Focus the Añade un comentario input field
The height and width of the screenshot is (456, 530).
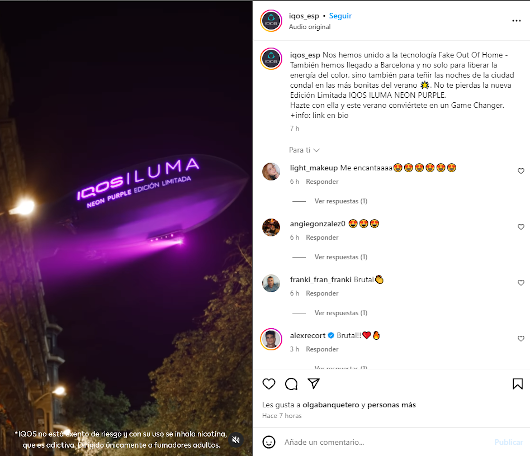385,442
